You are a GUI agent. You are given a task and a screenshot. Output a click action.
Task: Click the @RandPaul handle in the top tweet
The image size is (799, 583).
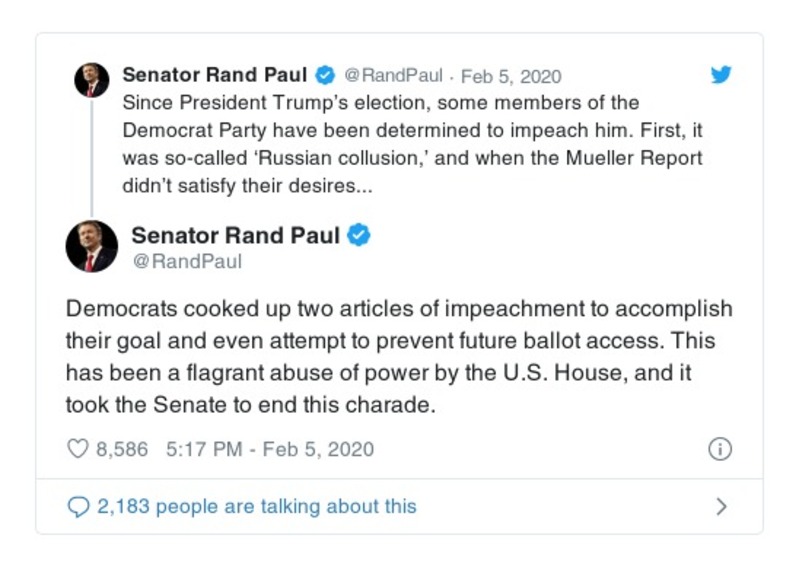point(391,76)
